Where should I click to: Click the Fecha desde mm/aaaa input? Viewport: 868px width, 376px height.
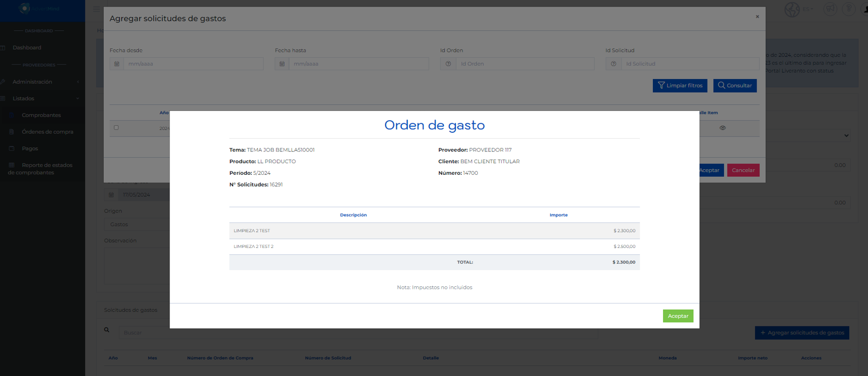[193, 64]
